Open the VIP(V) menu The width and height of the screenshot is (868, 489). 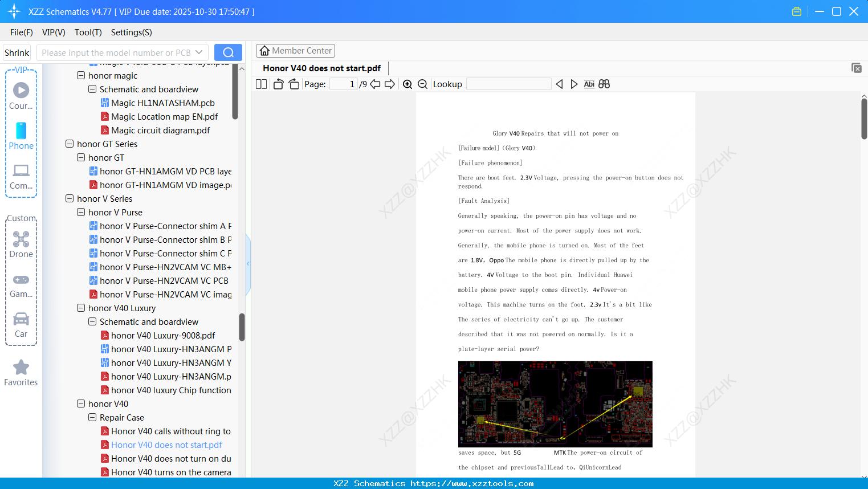[x=54, y=32]
